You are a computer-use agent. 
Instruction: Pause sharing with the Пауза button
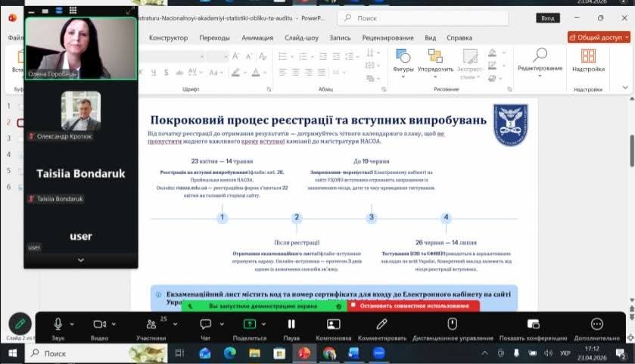291,324
